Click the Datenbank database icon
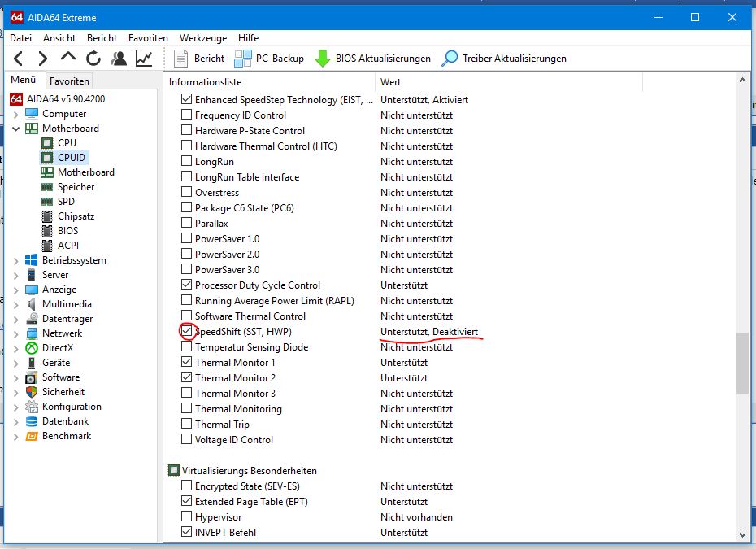The height and width of the screenshot is (549, 756). click(x=32, y=421)
